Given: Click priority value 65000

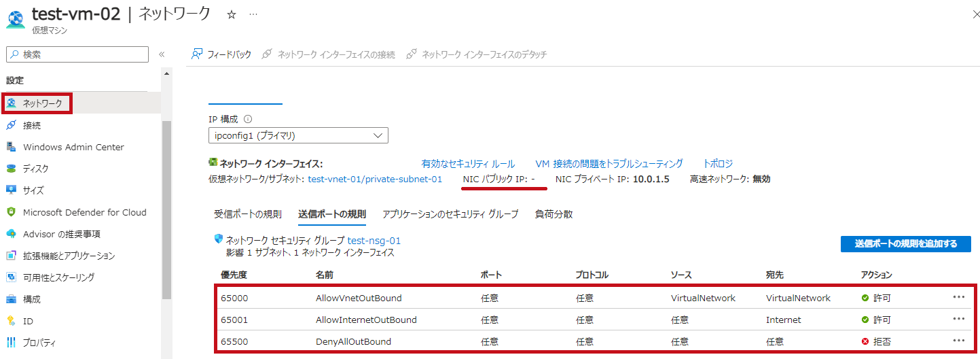Looking at the screenshot, I should 234,298.
